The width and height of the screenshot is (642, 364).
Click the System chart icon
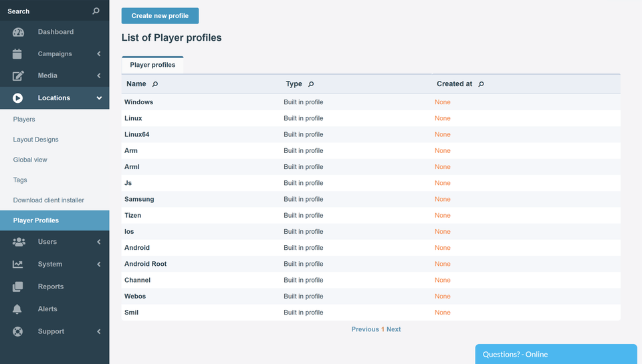pos(18,264)
